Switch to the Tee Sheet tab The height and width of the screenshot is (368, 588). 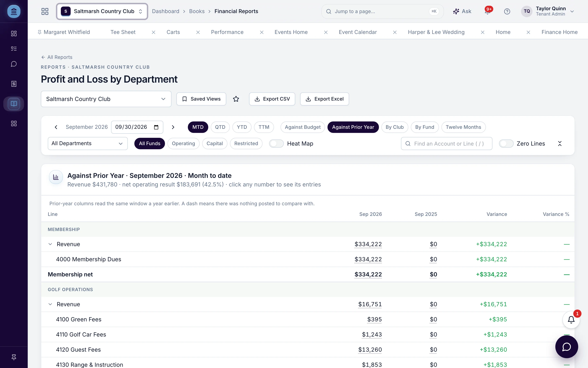[x=123, y=32]
